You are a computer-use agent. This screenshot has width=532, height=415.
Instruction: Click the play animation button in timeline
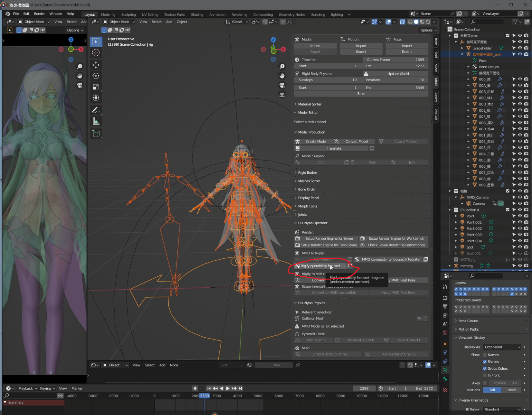coord(228,388)
